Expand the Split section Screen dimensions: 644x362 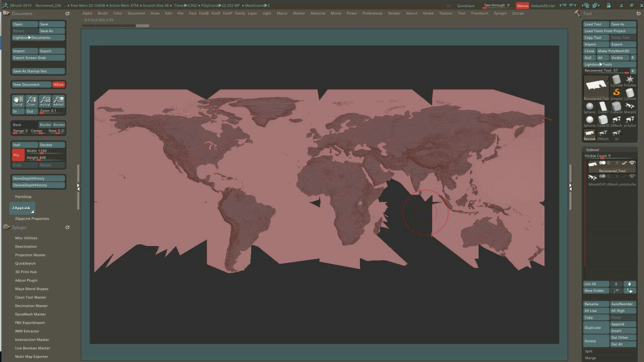[589, 351]
